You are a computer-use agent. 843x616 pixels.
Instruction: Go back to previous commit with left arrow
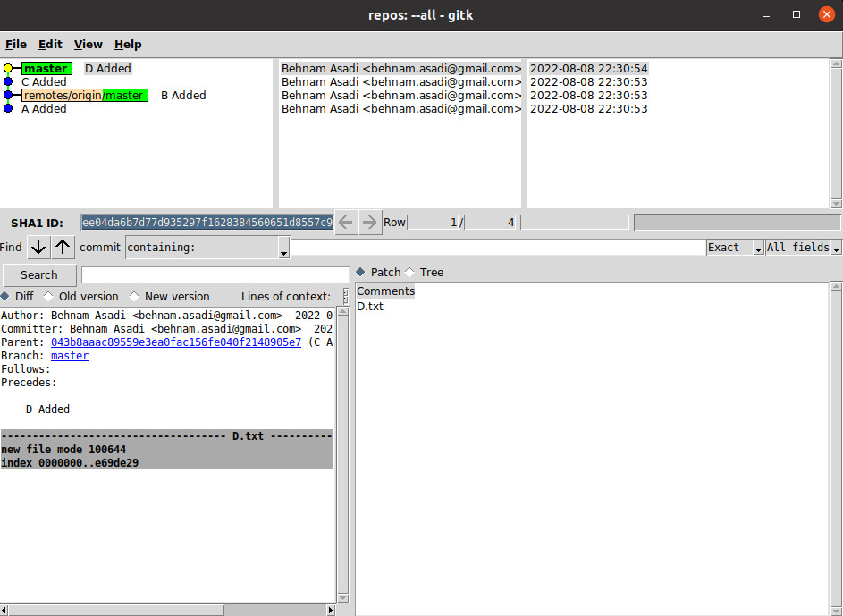point(346,223)
